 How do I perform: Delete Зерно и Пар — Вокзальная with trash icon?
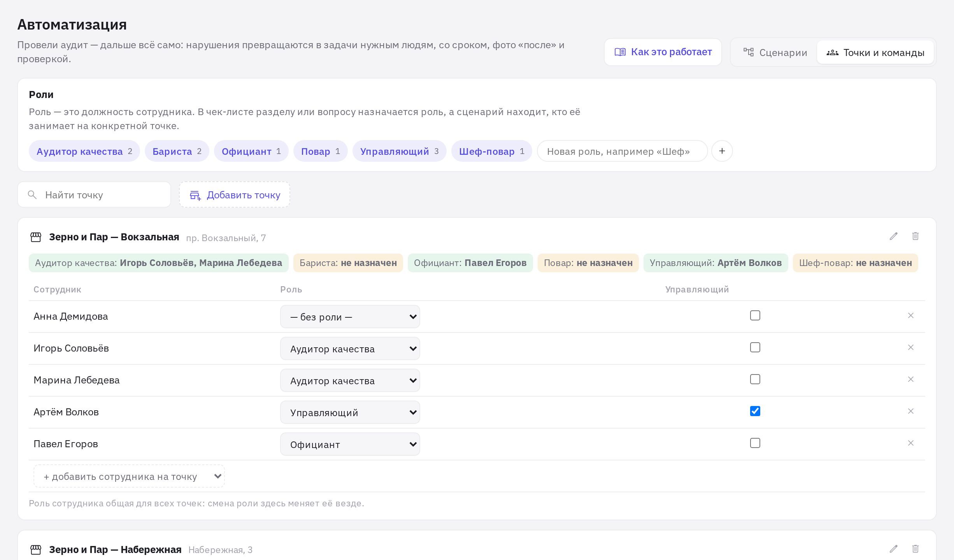[x=915, y=236]
